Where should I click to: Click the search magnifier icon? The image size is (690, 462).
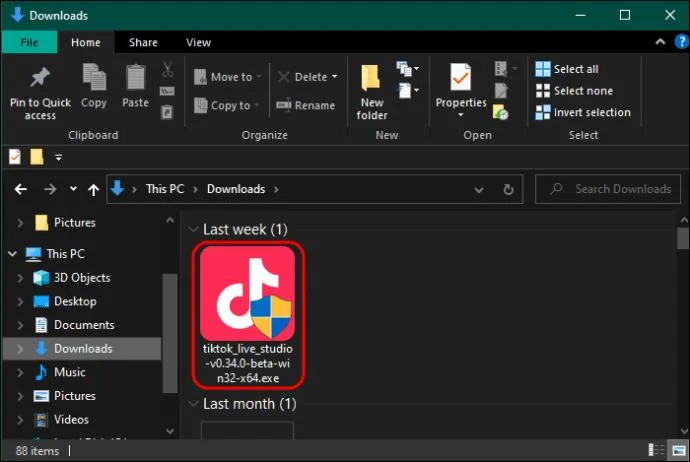click(556, 189)
